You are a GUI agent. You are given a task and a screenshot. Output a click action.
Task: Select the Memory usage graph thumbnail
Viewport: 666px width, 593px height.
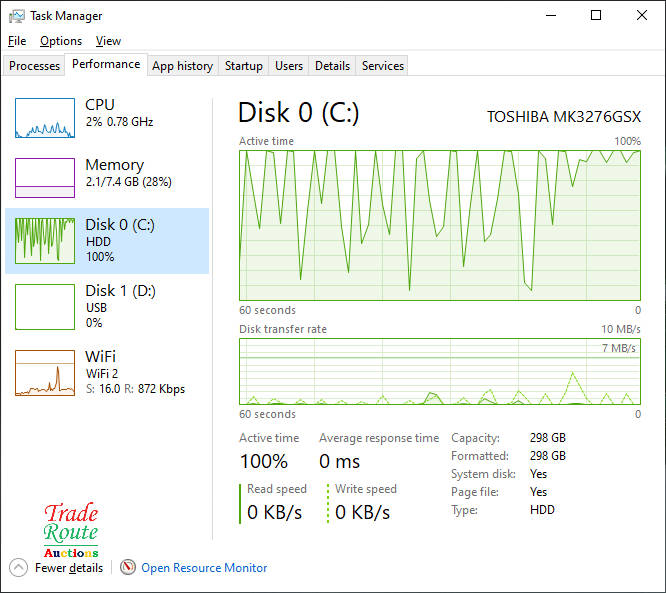tap(45, 178)
